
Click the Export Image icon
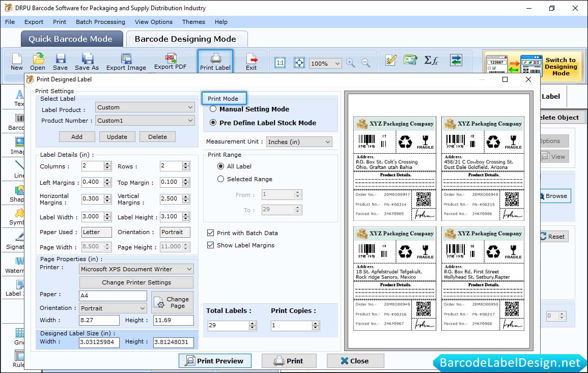pyautogui.click(x=126, y=62)
